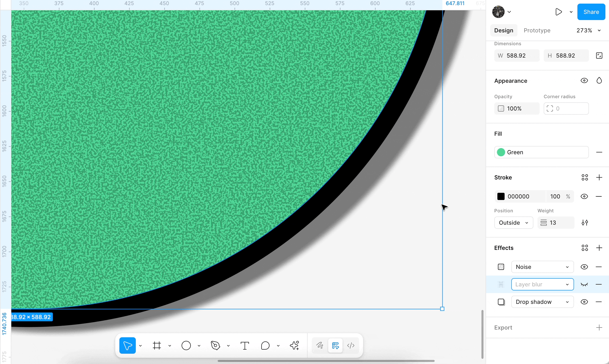Add a new effect with plus icon
This screenshot has height=364, width=609.
pyautogui.click(x=599, y=248)
